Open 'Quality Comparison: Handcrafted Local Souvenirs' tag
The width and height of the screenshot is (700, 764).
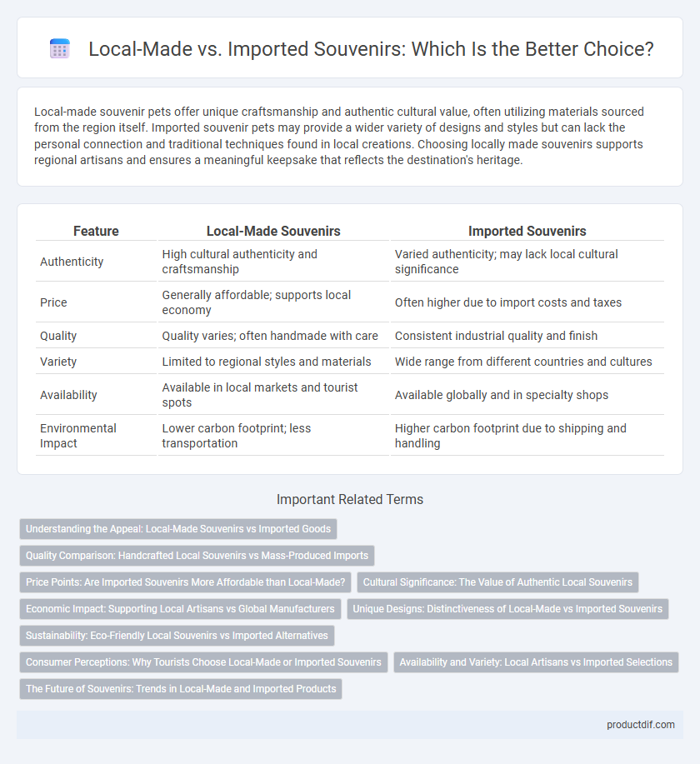pos(197,556)
